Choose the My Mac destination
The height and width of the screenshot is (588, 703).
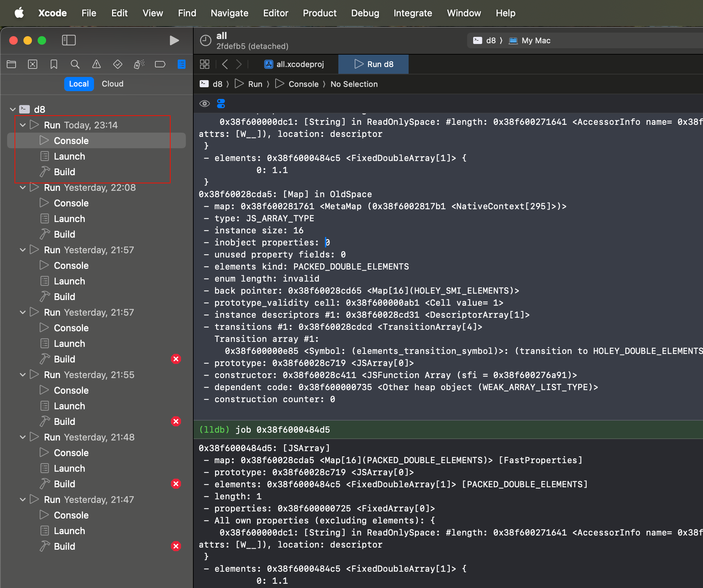pyautogui.click(x=530, y=40)
